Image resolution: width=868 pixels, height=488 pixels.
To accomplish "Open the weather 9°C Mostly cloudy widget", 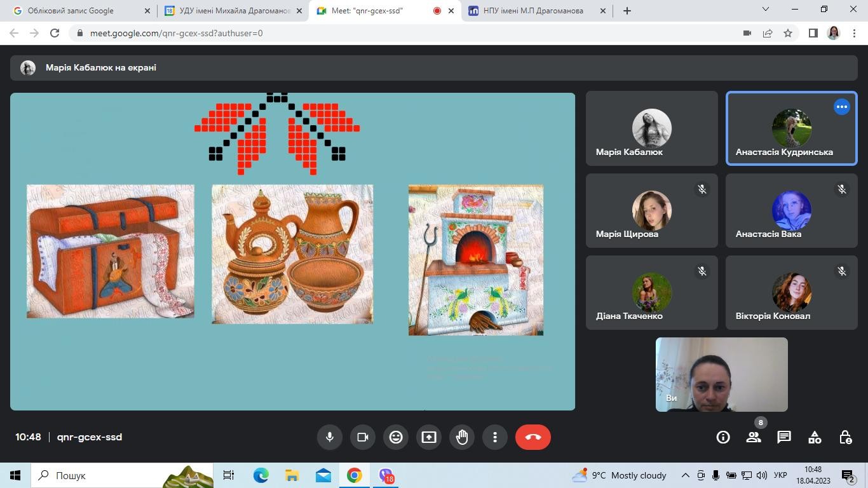I will click(x=619, y=475).
